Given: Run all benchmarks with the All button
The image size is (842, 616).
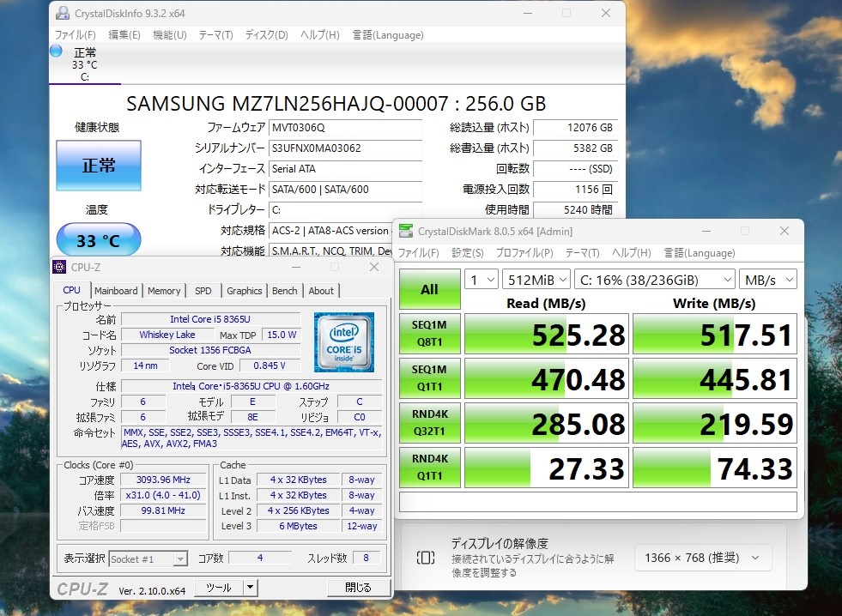Looking at the screenshot, I should point(430,289).
